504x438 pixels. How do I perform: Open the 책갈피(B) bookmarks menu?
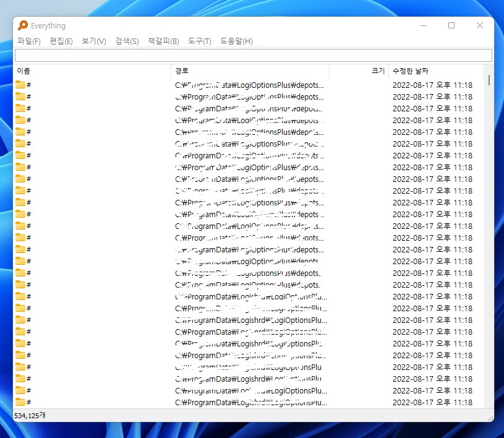[163, 41]
